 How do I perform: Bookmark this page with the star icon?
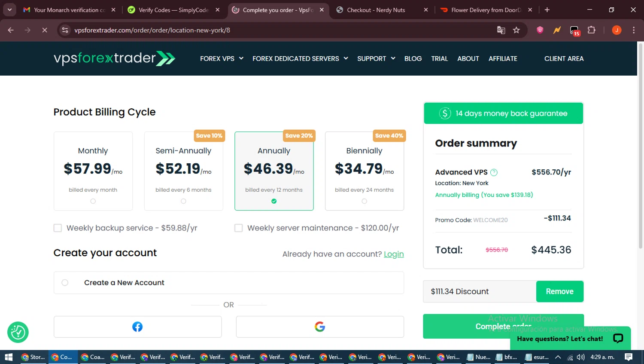pos(516,30)
